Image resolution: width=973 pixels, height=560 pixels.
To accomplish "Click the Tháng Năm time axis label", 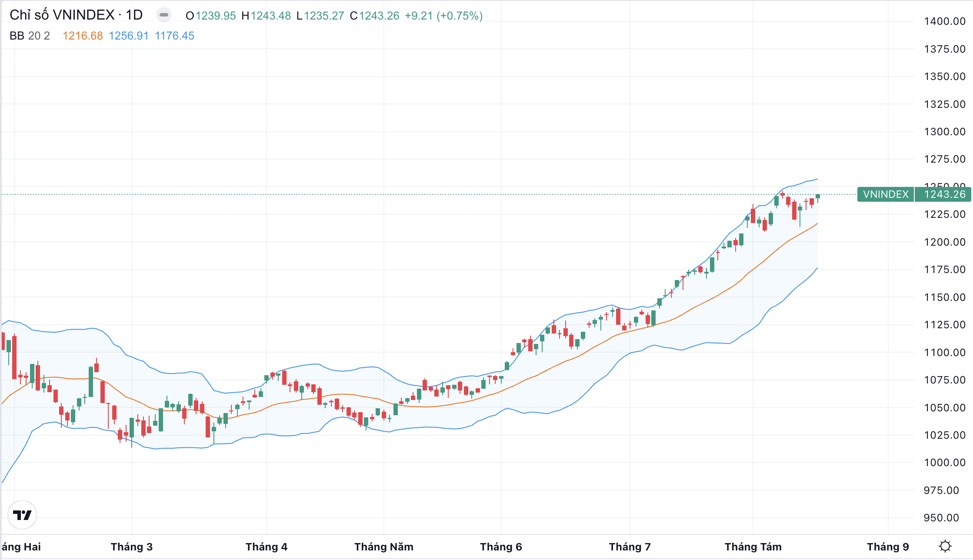I will tap(384, 547).
